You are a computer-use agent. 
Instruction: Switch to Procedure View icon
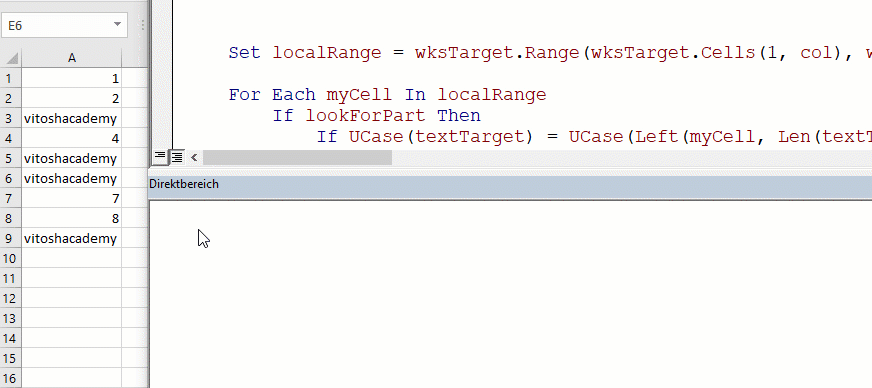click(160, 157)
